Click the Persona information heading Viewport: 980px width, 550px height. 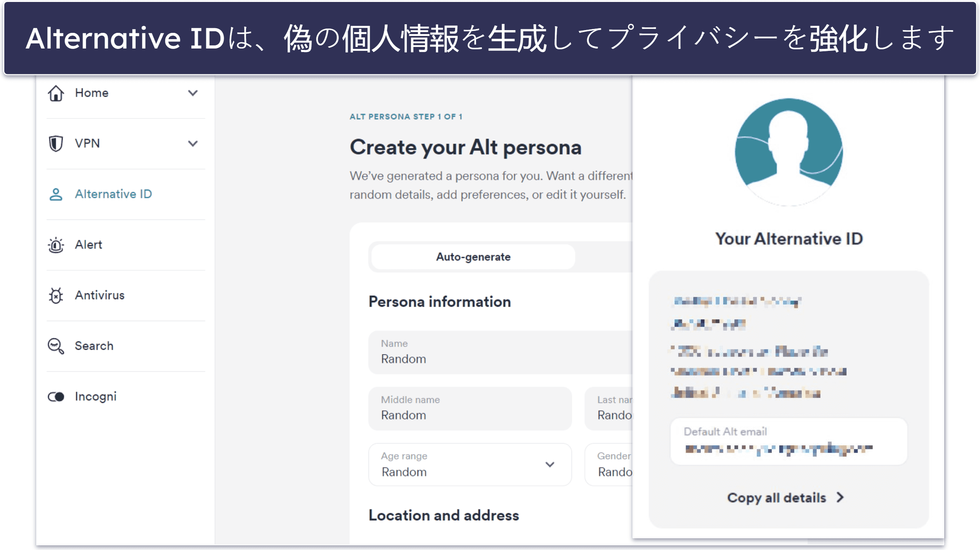[440, 302]
